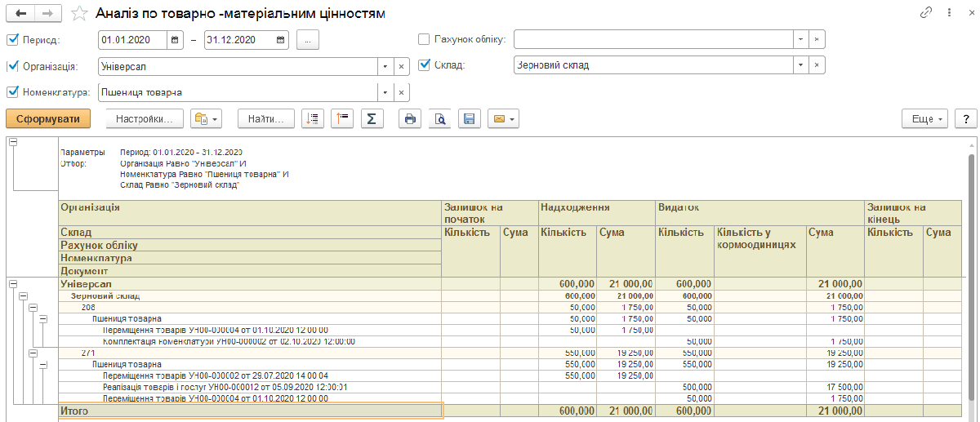Add report to favorites star

coord(79,13)
